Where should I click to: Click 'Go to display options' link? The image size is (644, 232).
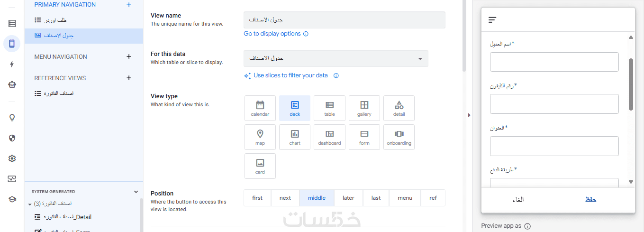pos(272,34)
